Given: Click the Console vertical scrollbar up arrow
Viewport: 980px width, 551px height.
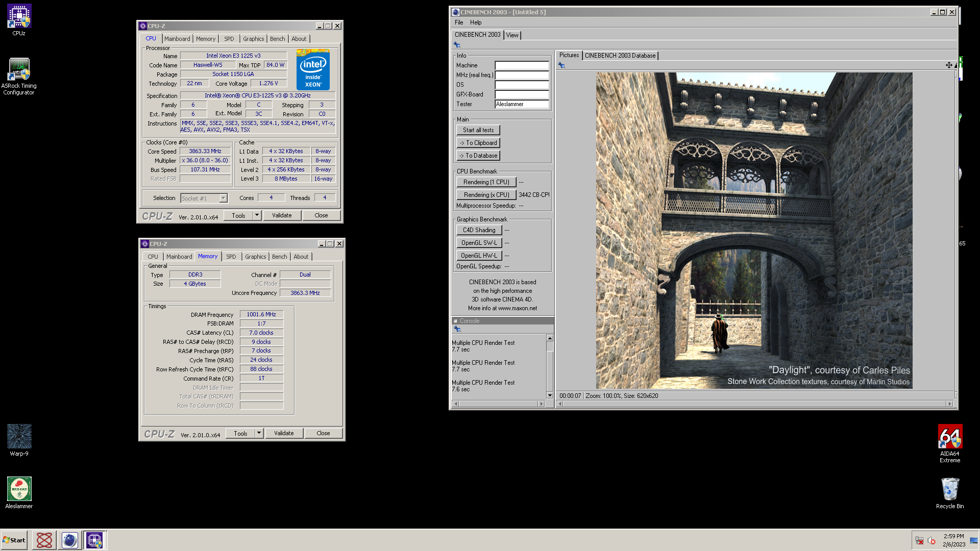Looking at the screenshot, I should 550,338.
